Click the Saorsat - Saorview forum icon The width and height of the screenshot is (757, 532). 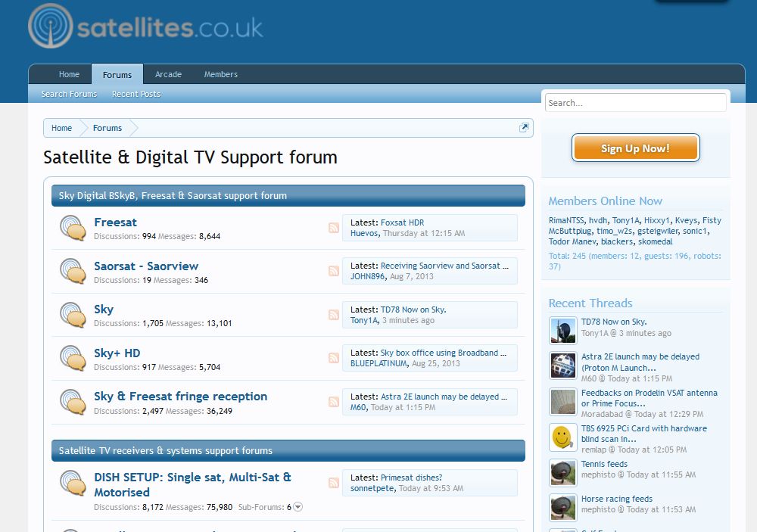pos(73,272)
